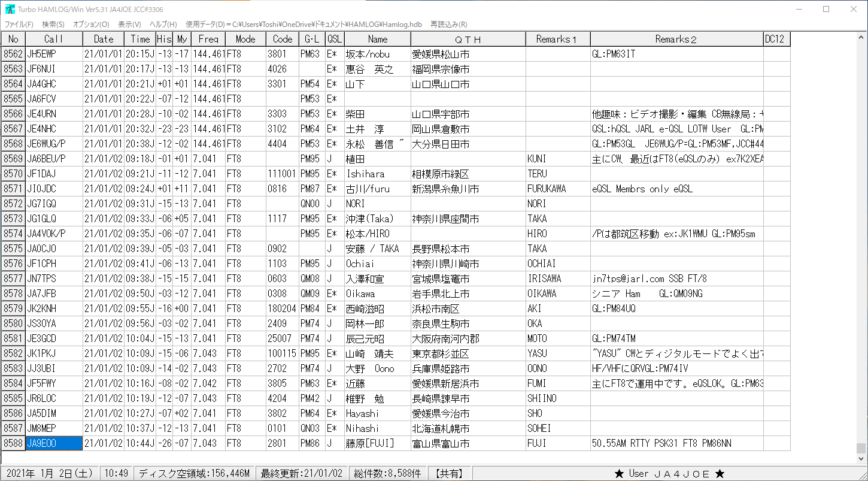Viewport: 868px width, 481px height.
Task: Click the name cell 坂本/nobu
Action: click(x=378, y=54)
